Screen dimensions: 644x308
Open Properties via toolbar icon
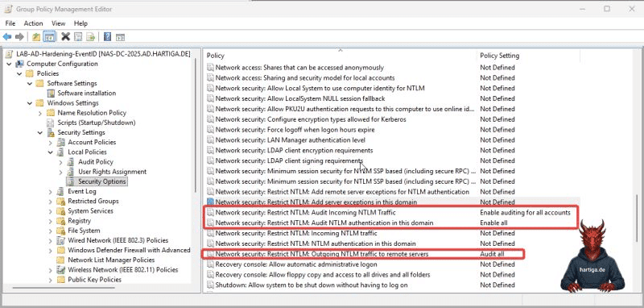coord(78,37)
